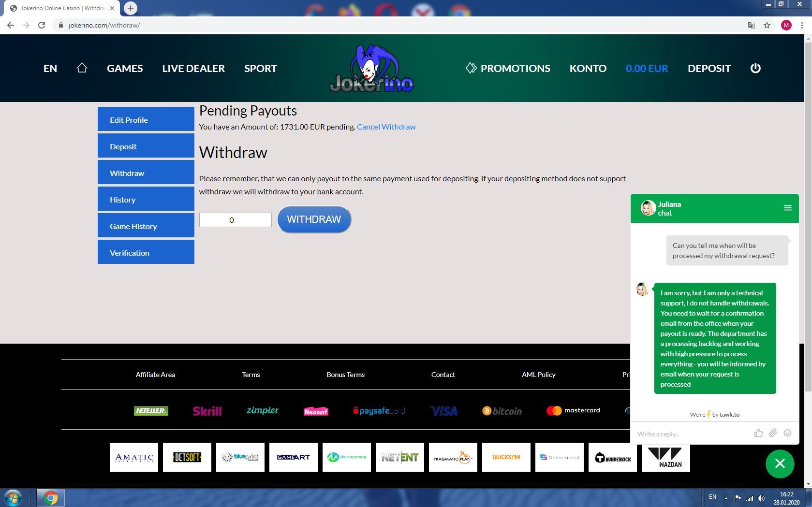Open the Terms footer link

pyautogui.click(x=251, y=375)
